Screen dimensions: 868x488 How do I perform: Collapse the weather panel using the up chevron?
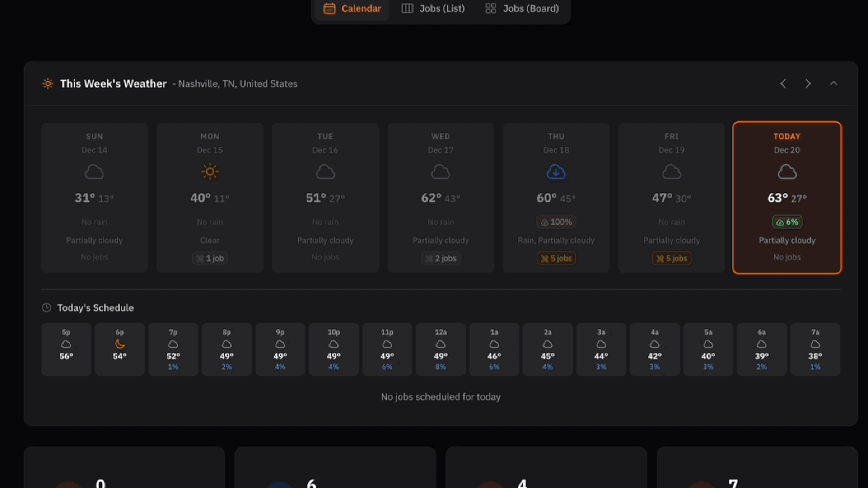pos(833,83)
